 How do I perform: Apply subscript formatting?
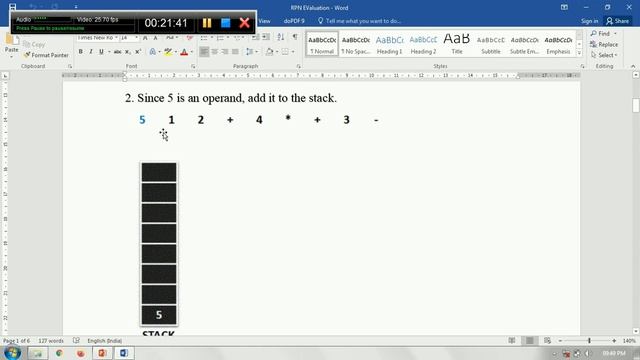point(128,52)
